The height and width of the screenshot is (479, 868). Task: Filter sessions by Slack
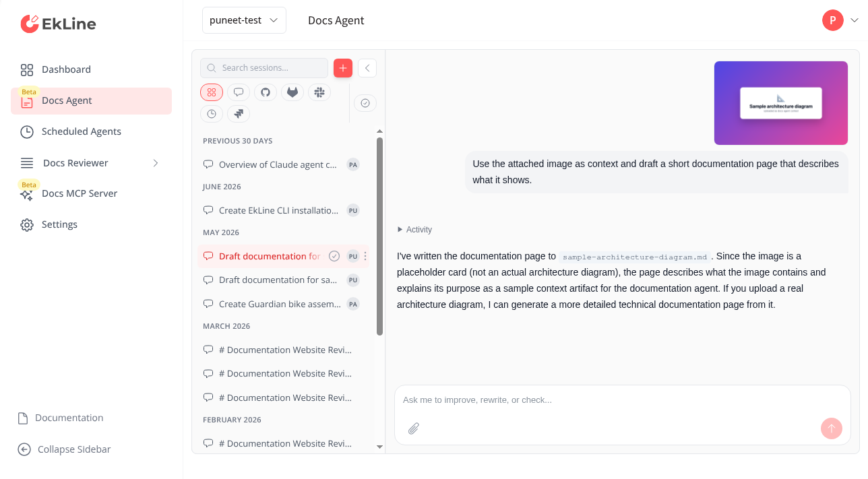pos(319,92)
